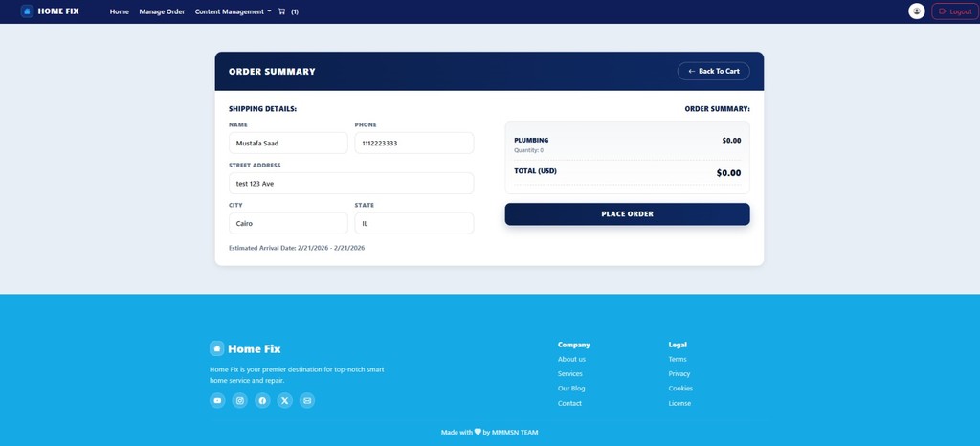Open the Privacy footer link
Viewport: 980px width, 446px height.
pos(679,374)
